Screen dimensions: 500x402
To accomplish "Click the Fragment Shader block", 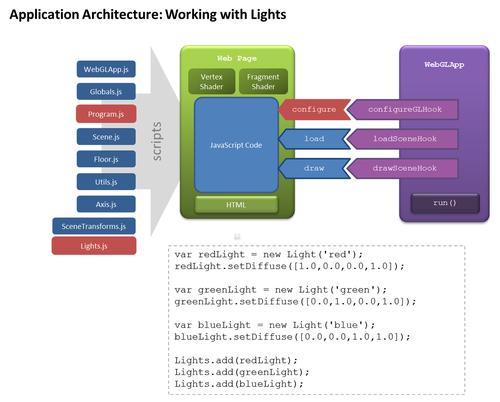I will tap(263, 82).
